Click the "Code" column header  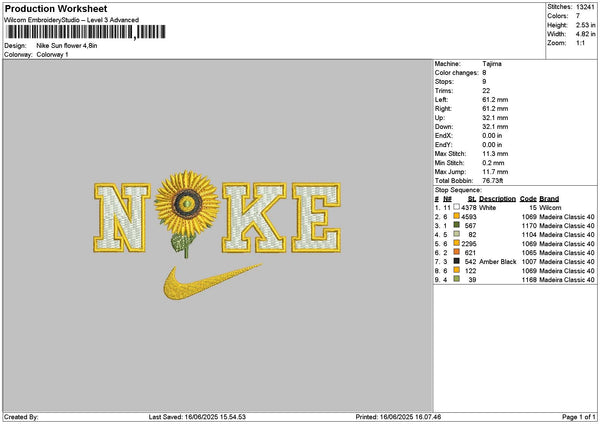[528, 199]
